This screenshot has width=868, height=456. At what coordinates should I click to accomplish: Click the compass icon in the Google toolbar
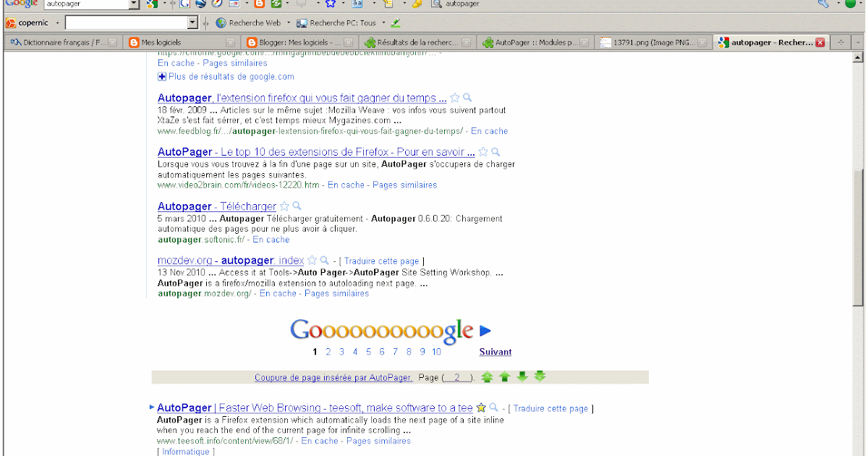(x=216, y=4)
